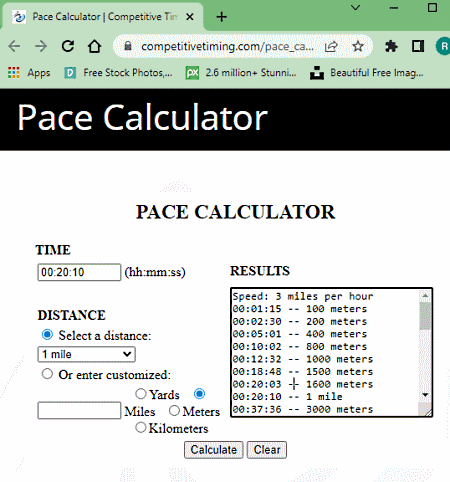Open the profile avatar menu
450x482 pixels.
click(443, 46)
